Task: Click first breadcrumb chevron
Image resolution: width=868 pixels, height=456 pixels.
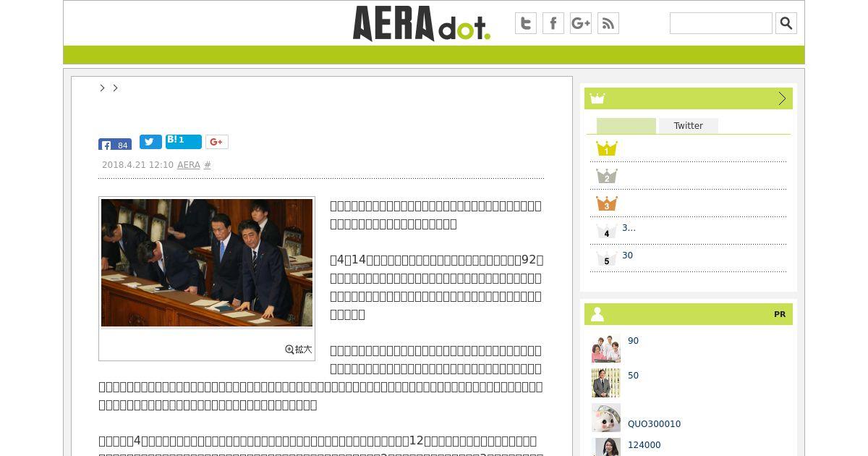Action: 103,88
